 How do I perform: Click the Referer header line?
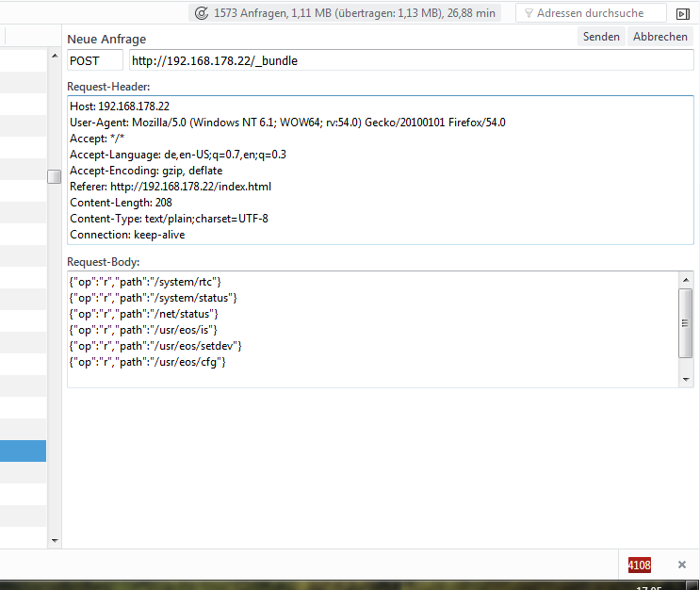point(171,187)
